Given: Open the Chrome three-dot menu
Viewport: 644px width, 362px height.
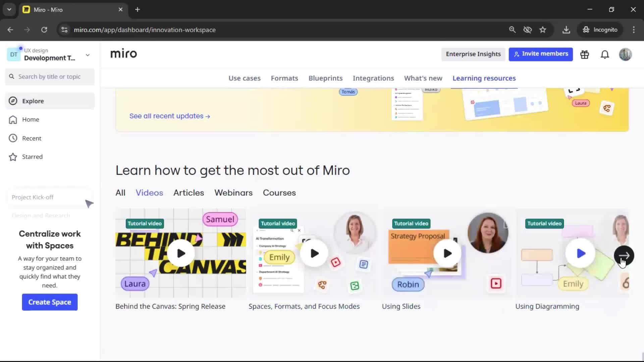Looking at the screenshot, I should (634, 30).
